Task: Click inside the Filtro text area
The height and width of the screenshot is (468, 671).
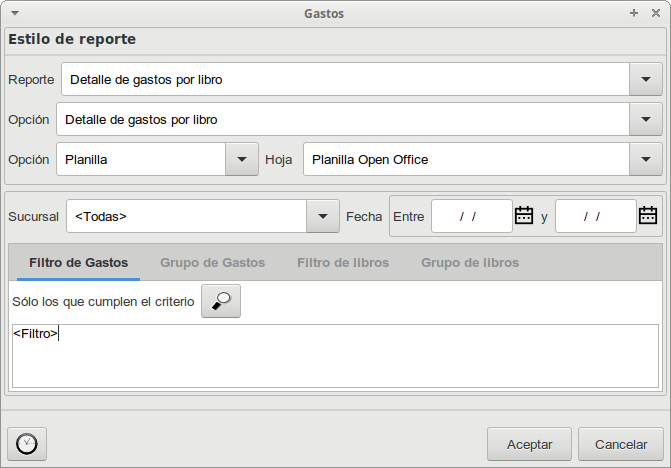Action: point(336,356)
